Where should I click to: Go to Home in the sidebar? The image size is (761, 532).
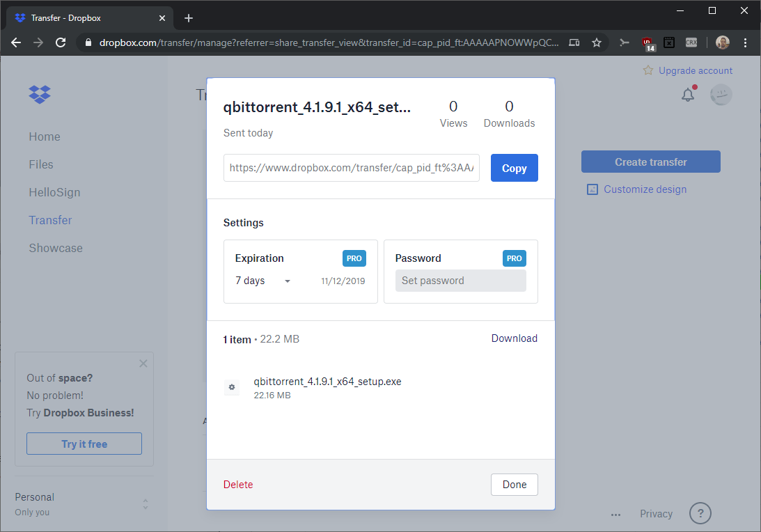pos(44,137)
